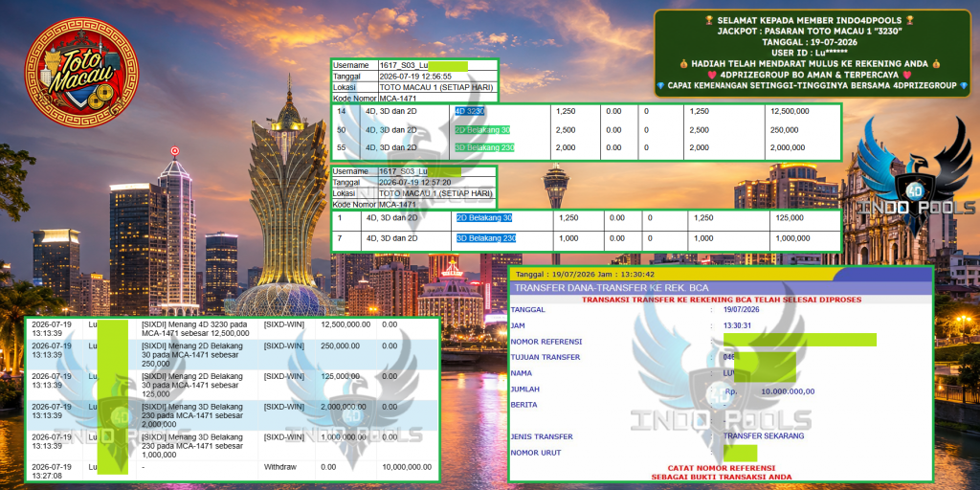Click the Indo Pools eagle logo beside the banner

pyautogui.click(x=915, y=177)
